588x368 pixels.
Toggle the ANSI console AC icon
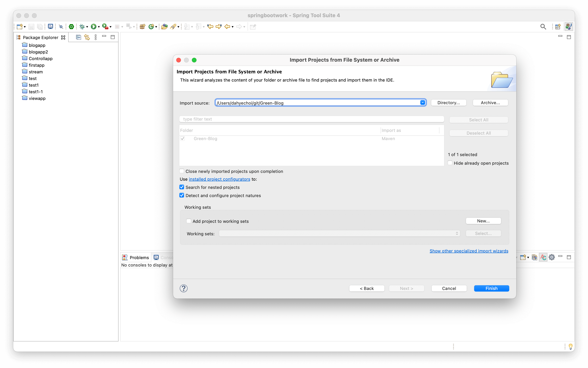[x=543, y=257]
